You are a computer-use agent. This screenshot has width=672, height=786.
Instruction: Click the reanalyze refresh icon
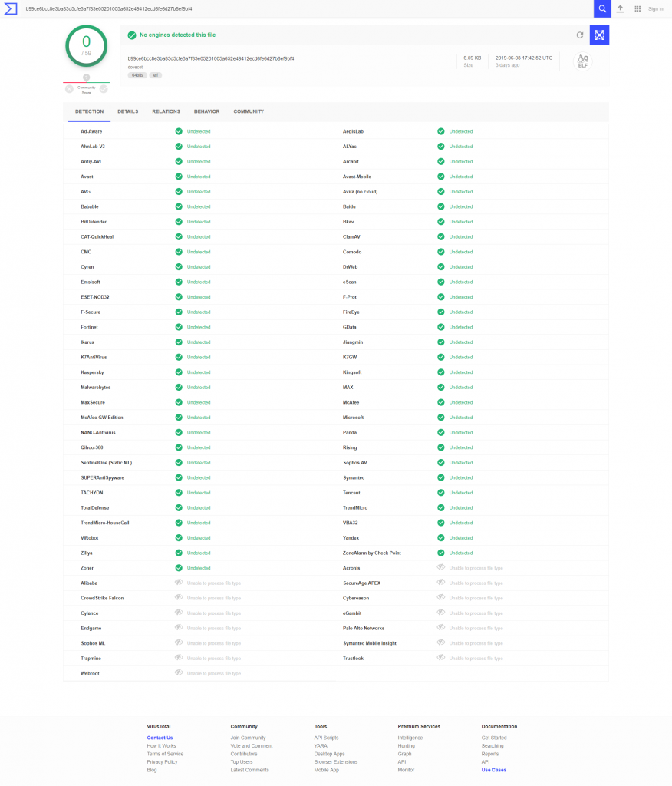[580, 35]
